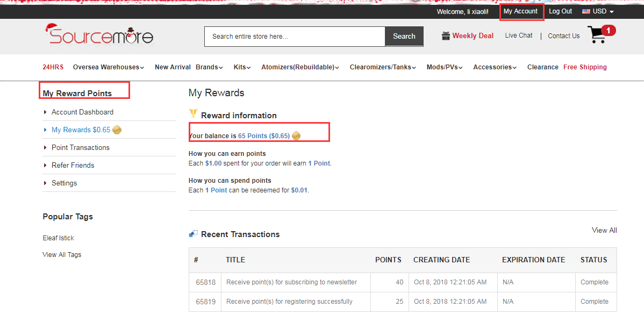Click the trophy icon beside Reward information

tap(193, 113)
